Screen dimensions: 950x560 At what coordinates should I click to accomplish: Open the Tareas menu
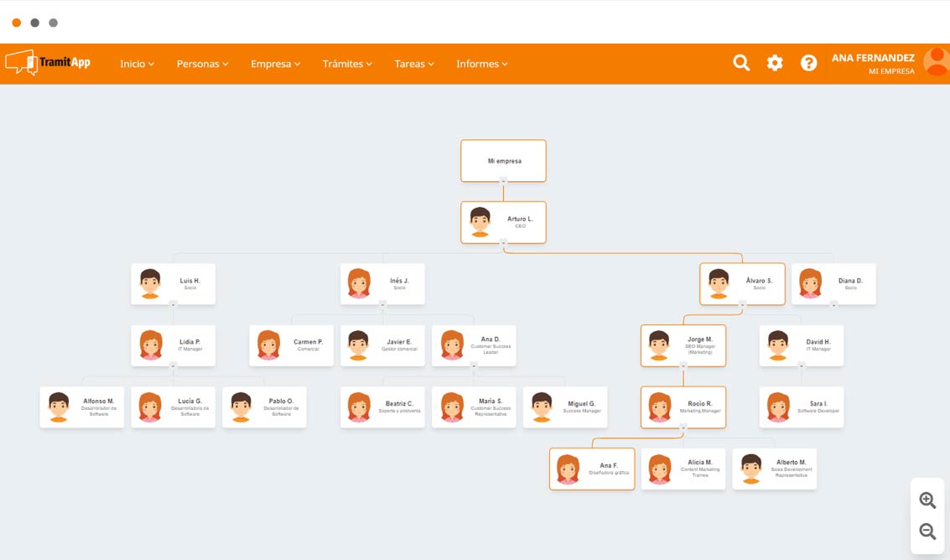coord(414,64)
